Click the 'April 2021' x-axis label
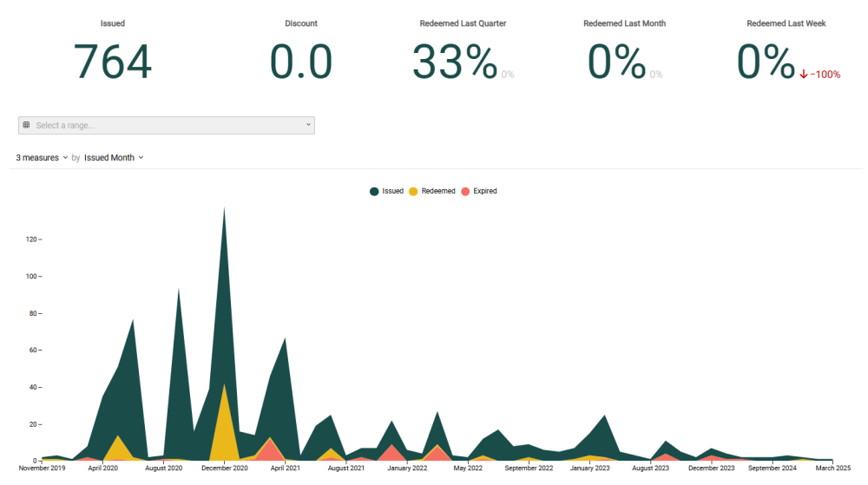Screen dimensions: 868x485 click(285, 469)
